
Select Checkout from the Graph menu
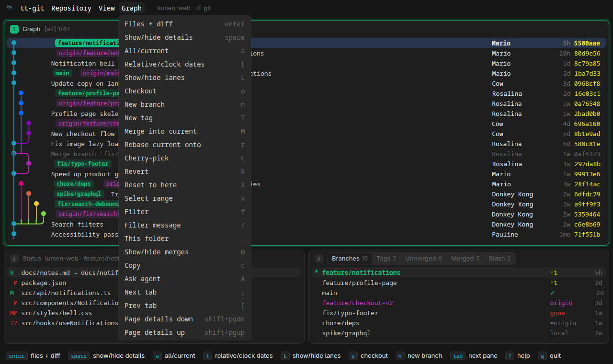coord(185,91)
